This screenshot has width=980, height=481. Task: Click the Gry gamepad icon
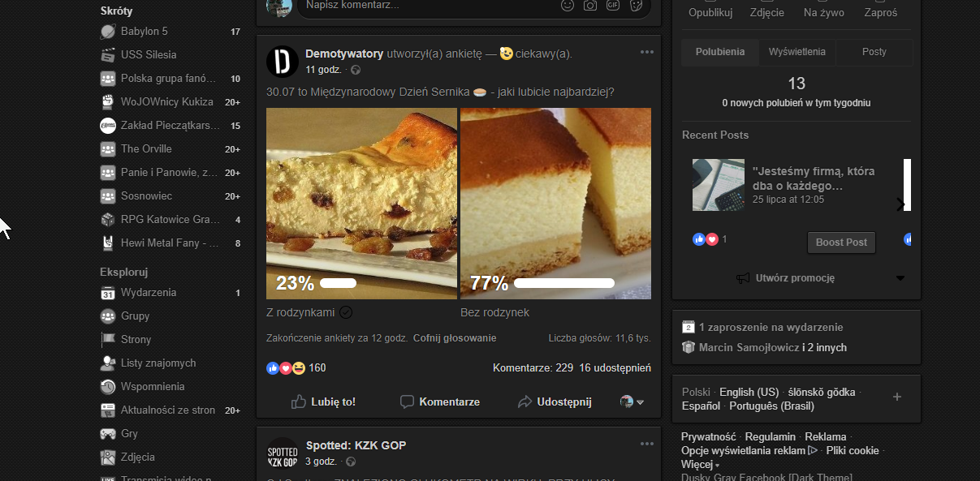point(108,434)
